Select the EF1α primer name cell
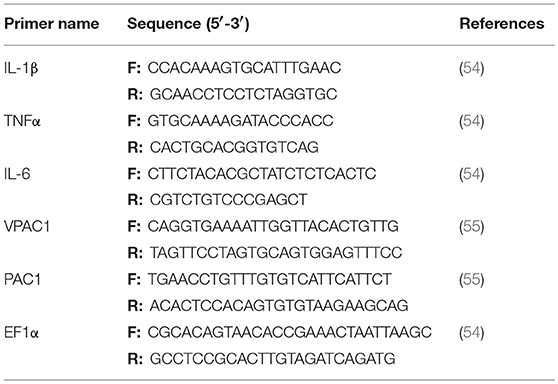Viewport: 558px width, 384px height. tap(21, 332)
